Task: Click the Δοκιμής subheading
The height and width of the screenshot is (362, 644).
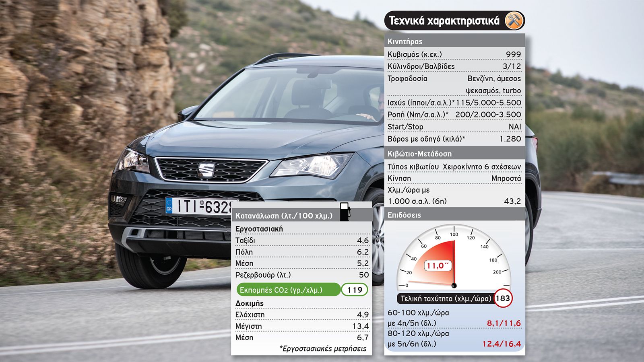Action: [x=249, y=303]
